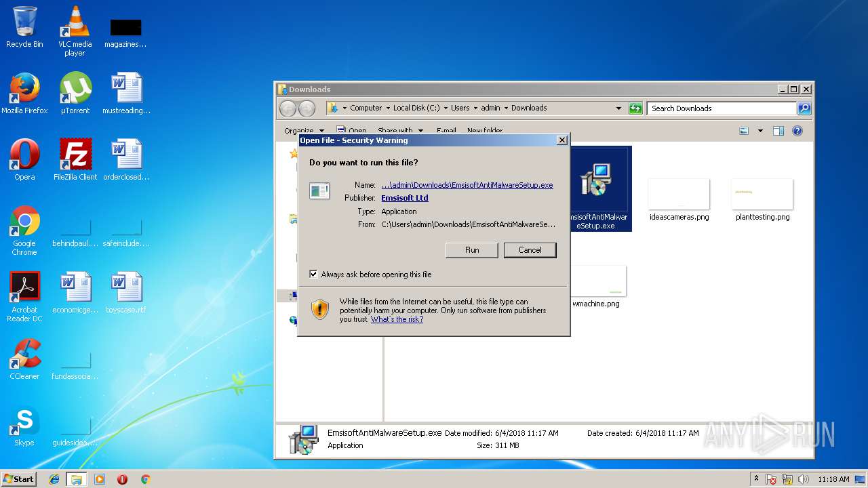
Task: Expand the Computer breadcrumb arrow
Action: click(387, 108)
